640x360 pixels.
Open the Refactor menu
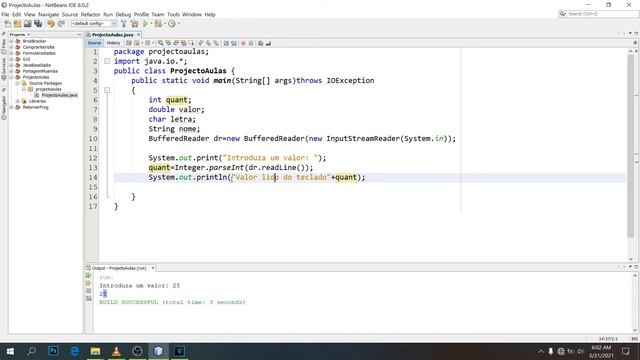pos(90,14)
